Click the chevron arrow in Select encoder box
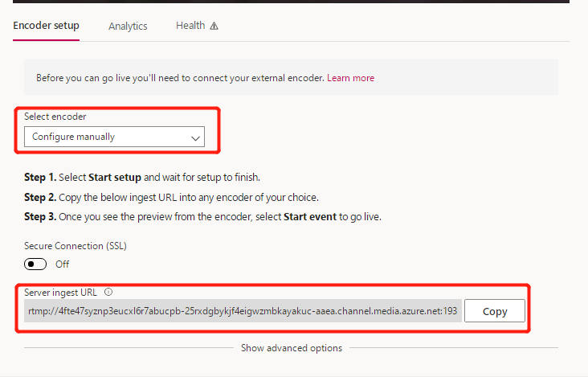The height and width of the screenshot is (377, 588). [195, 138]
